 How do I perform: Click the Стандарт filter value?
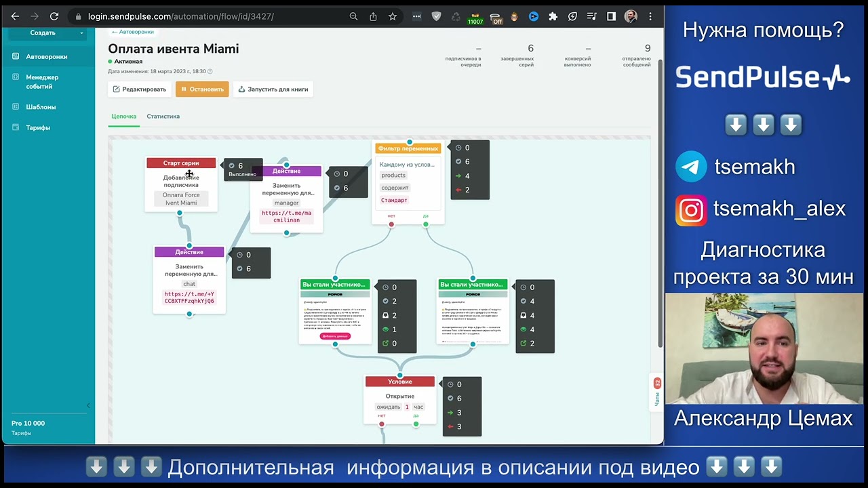tap(394, 200)
